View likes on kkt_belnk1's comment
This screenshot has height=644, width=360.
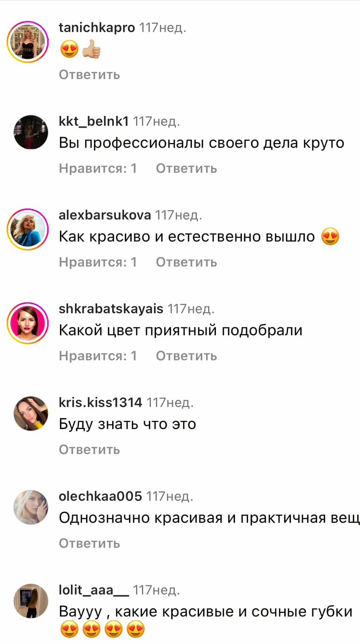click(x=98, y=168)
